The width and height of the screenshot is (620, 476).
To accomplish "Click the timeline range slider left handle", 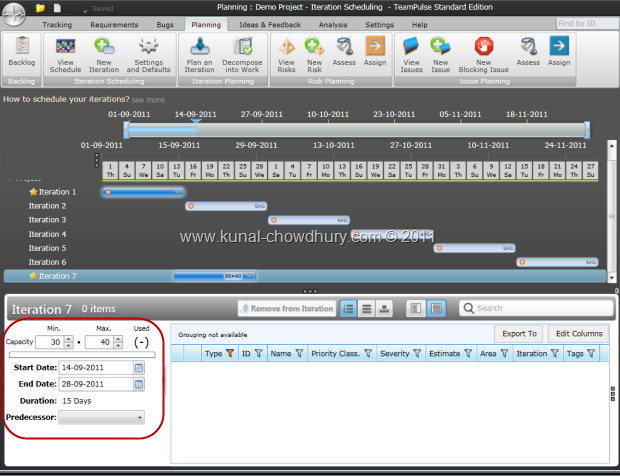I will click(x=126, y=130).
